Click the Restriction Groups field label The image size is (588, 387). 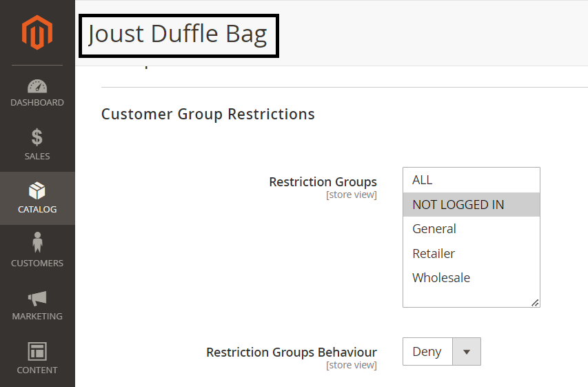pos(323,182)
